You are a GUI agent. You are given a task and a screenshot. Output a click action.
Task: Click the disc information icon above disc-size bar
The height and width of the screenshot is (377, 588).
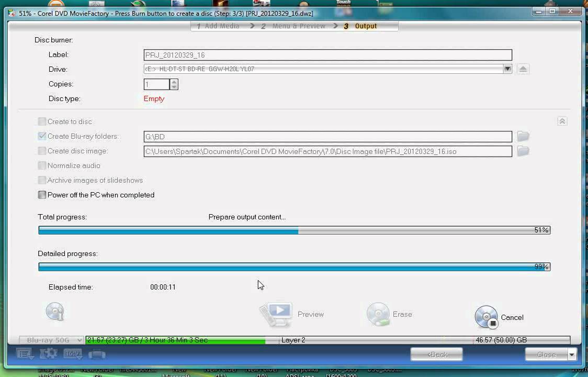[x=55, y=312]
